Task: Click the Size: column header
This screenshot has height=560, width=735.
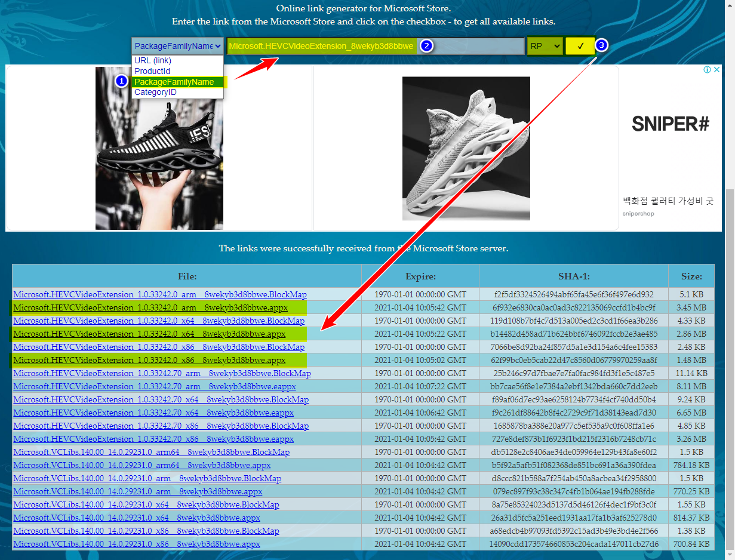Action: tap(691, 276)
